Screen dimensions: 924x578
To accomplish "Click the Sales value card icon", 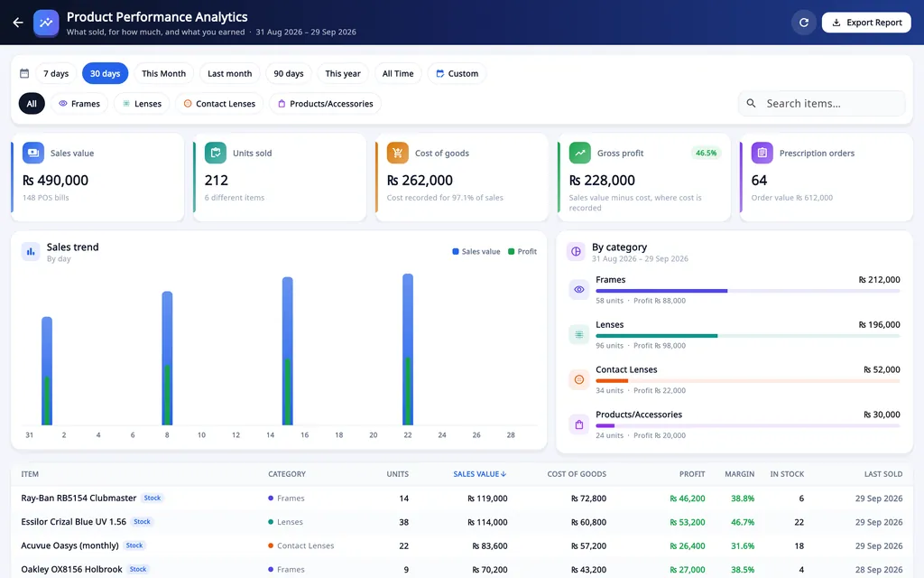I will [33, 153].
